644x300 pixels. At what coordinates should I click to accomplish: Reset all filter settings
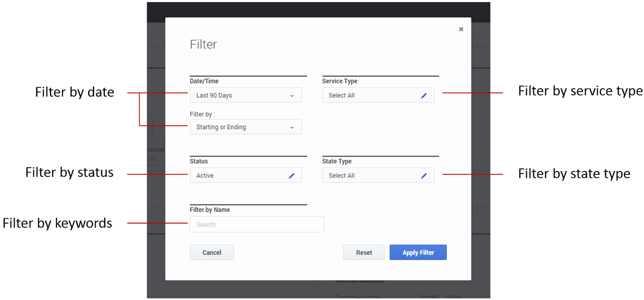pyautogui.click(x=364, y=253)
